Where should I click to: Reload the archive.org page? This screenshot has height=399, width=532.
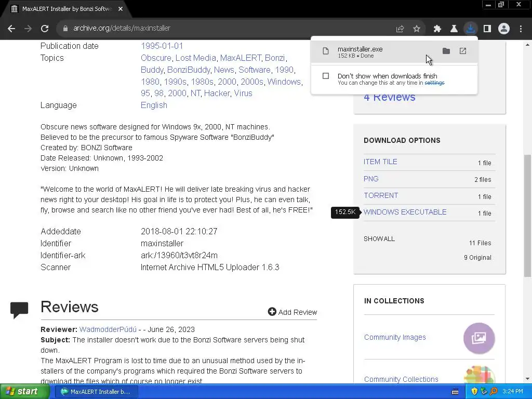[x=45, y=29]
